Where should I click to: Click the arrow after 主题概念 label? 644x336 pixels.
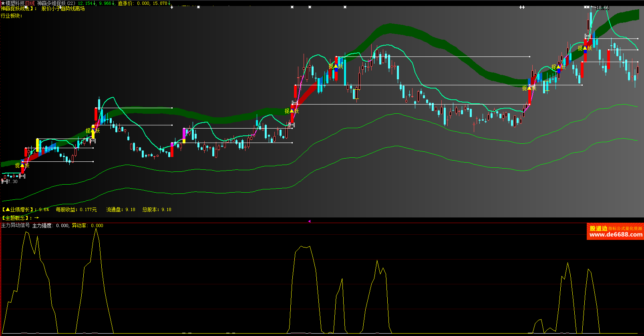36,218
